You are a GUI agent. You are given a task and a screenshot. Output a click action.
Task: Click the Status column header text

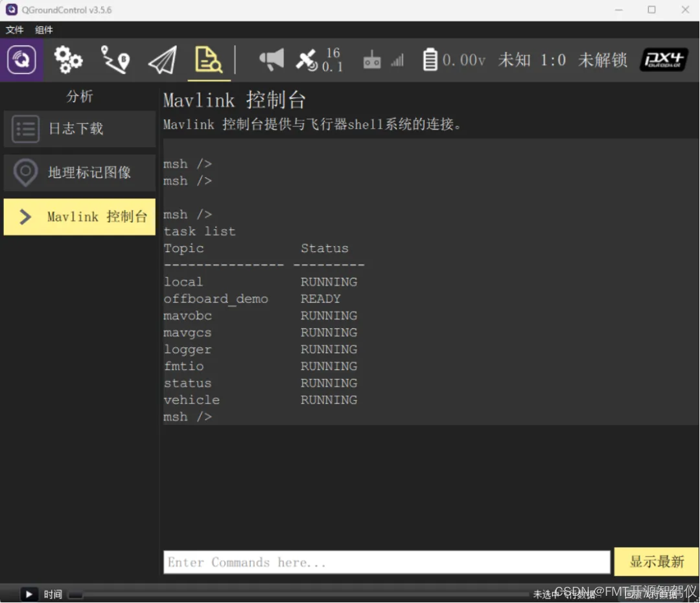325,248
